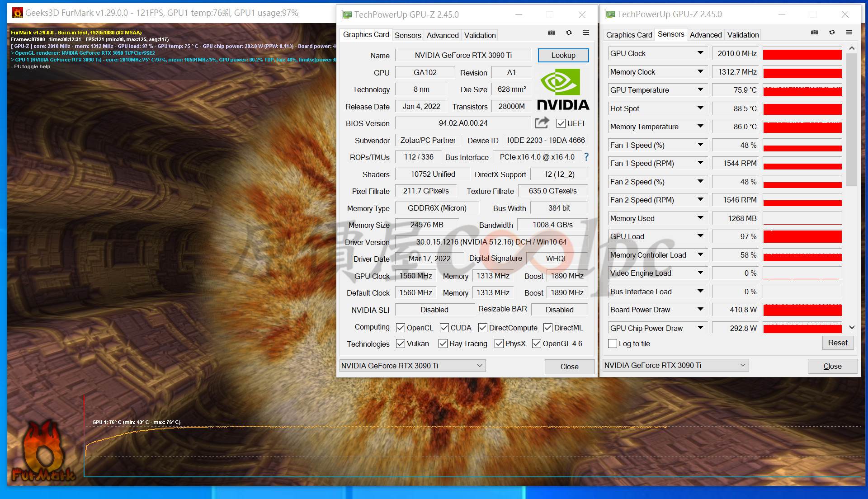
Task: Open GPU Clock sensor dropdown
Action: [700, 53]
